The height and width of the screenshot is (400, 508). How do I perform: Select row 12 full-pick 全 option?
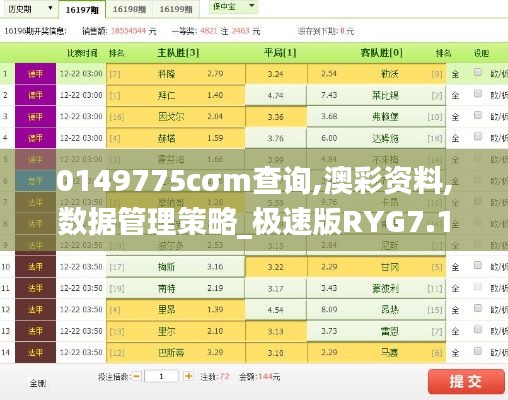[455, 310]
